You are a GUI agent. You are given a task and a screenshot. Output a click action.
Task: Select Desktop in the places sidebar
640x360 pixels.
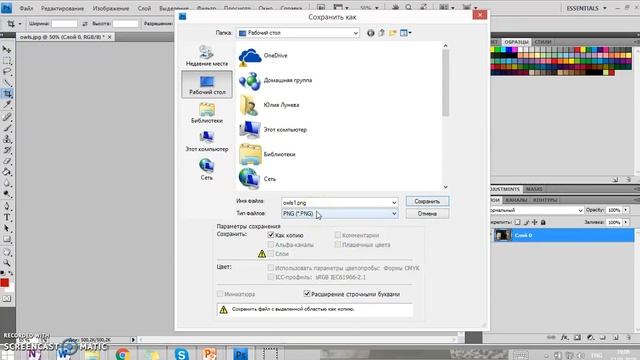tap(207, 84)
